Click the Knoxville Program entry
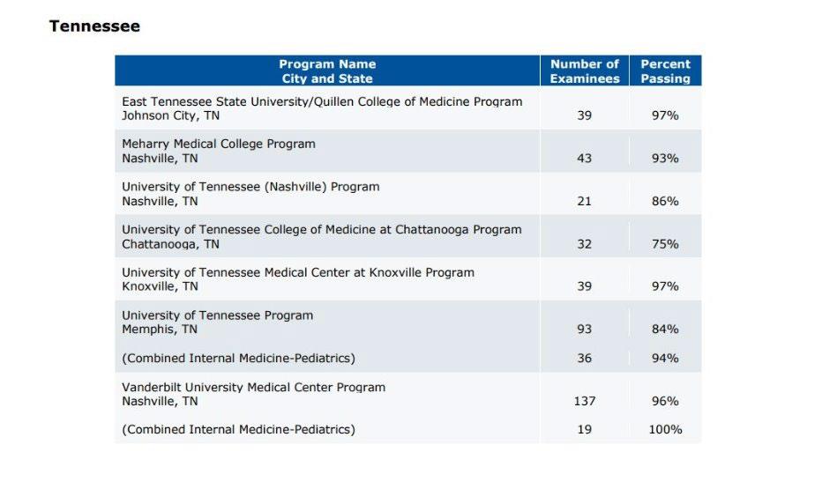 point(298,272)
